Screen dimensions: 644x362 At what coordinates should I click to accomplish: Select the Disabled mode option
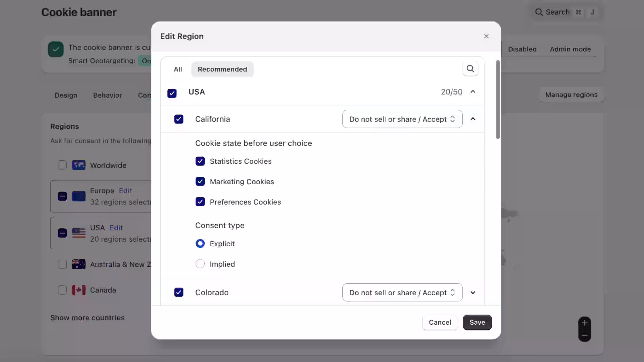pyautogui.click(x=522, y=49)
